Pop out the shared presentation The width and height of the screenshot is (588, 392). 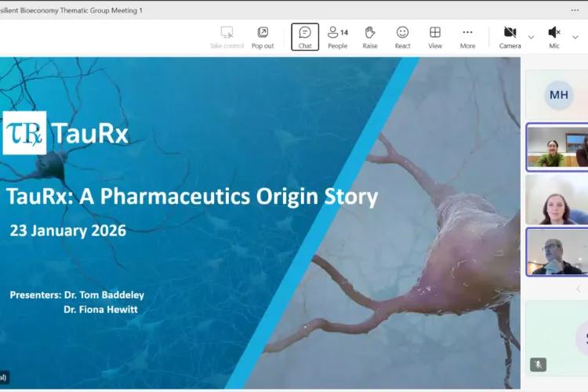tap(263, 38)
